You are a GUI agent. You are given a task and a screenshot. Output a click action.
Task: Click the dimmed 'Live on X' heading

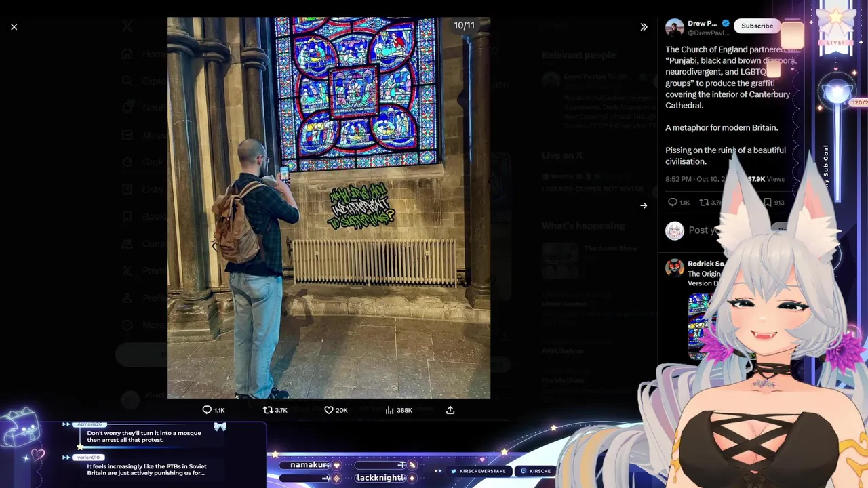click(562, 155)
